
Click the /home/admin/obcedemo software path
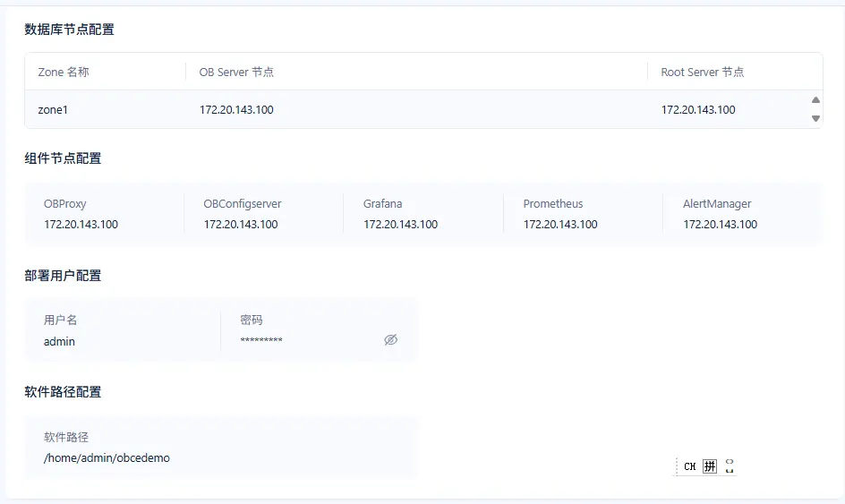tap(107, 457)
